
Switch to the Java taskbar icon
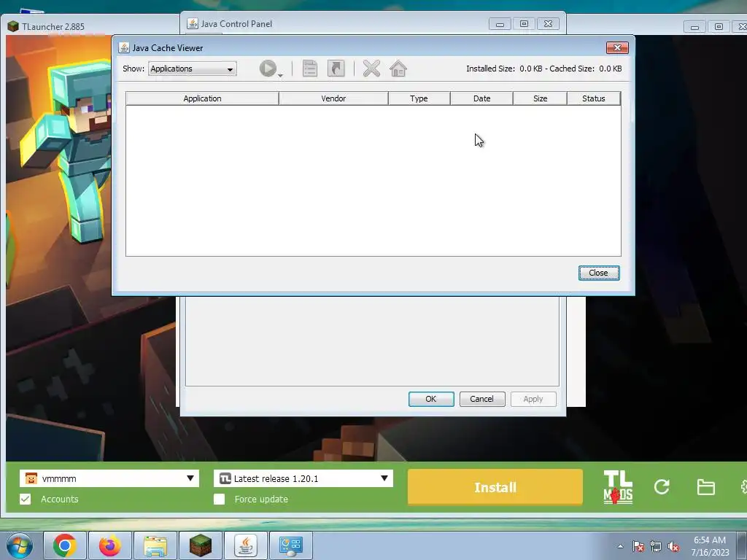click(245, 545)
